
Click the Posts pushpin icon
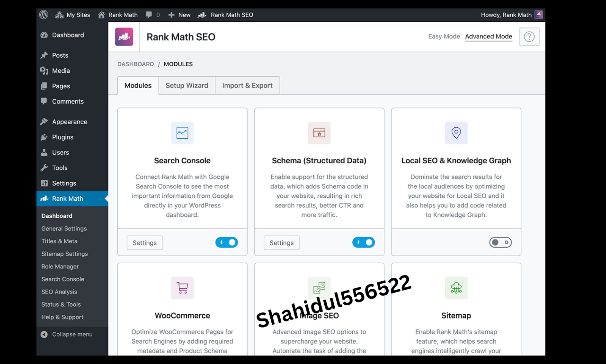(x=45, y=55)
